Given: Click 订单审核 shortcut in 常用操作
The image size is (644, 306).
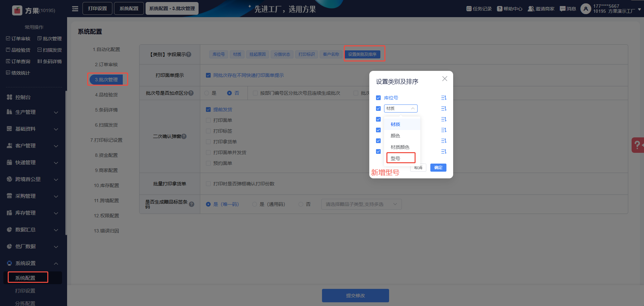Looking at the screenshot, I should pyautogui.click(x=18, y=39).
